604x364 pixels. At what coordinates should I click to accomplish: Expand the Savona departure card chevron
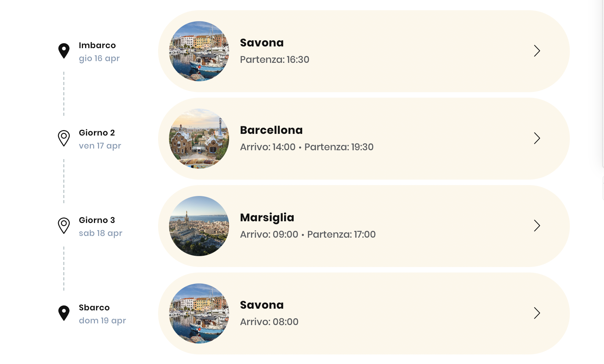(x=537, y=51)
